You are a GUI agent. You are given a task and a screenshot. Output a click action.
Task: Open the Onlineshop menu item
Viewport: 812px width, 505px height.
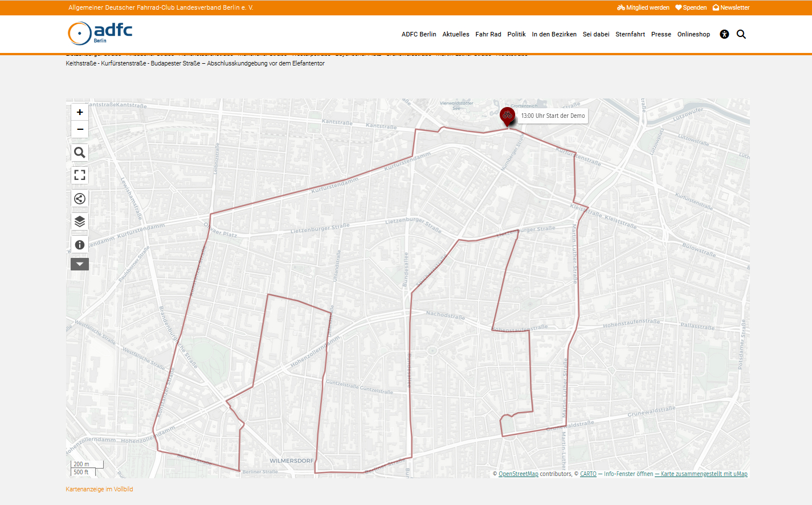point(693,34)
